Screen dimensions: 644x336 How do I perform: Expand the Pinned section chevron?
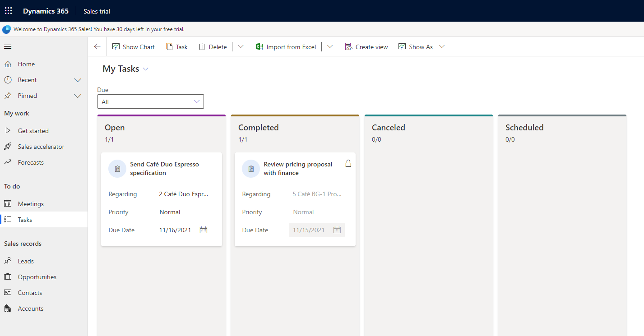point(78,96)
